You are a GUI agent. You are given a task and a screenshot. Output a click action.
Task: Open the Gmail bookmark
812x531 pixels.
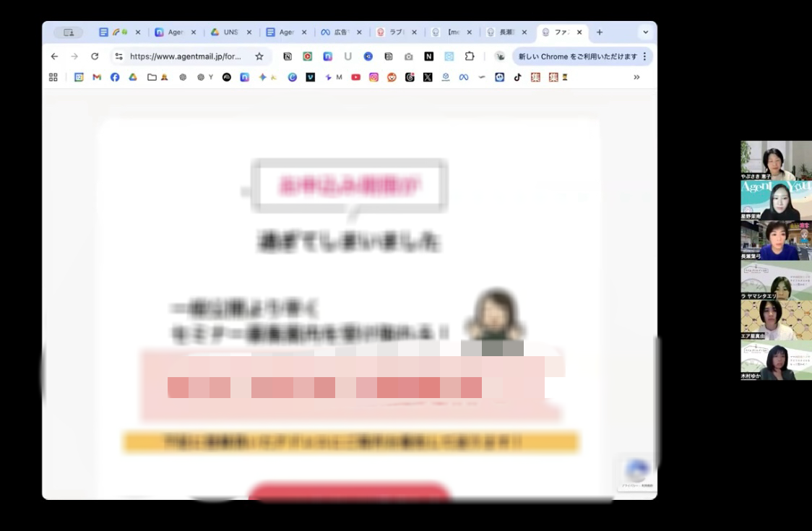pos(97,77)
